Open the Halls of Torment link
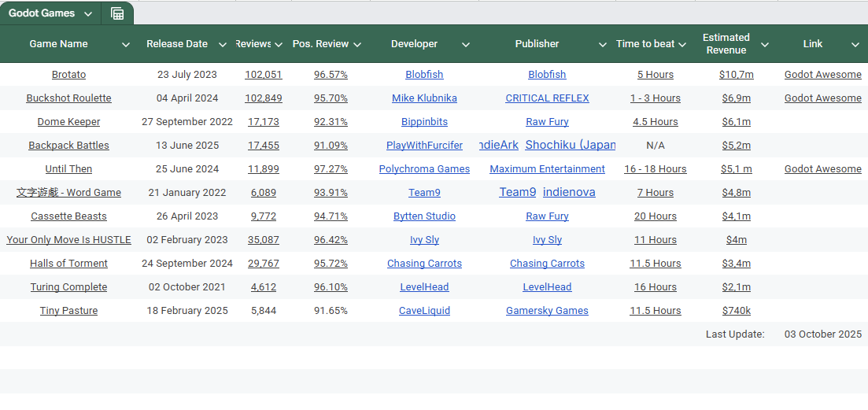Image resolution: width=868 pixels, height=410 pixels. click(x=68, y=264)
